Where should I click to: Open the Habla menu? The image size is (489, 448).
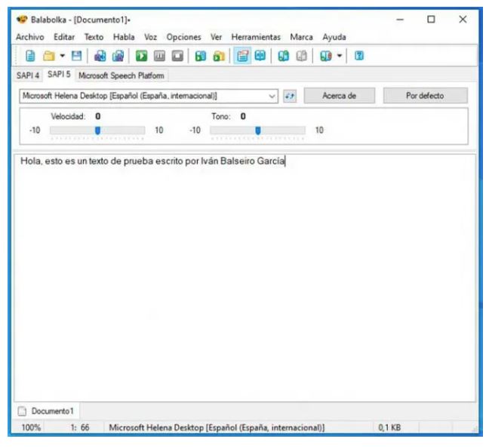124,37
